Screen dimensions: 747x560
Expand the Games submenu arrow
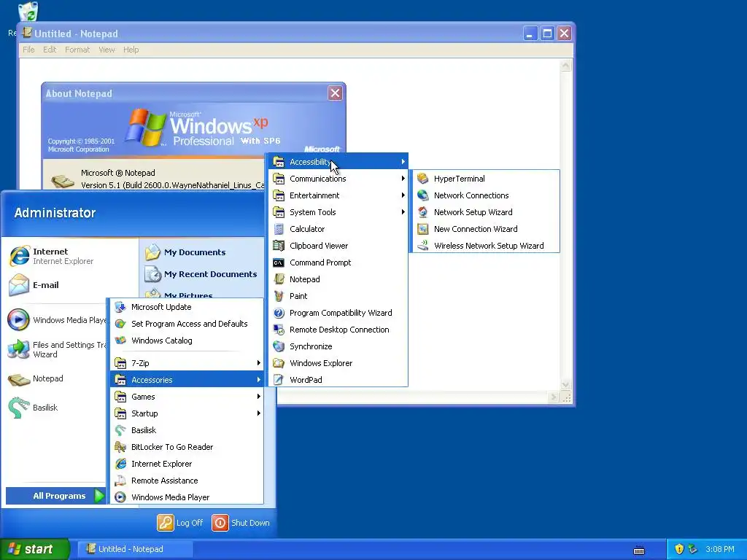259,397
